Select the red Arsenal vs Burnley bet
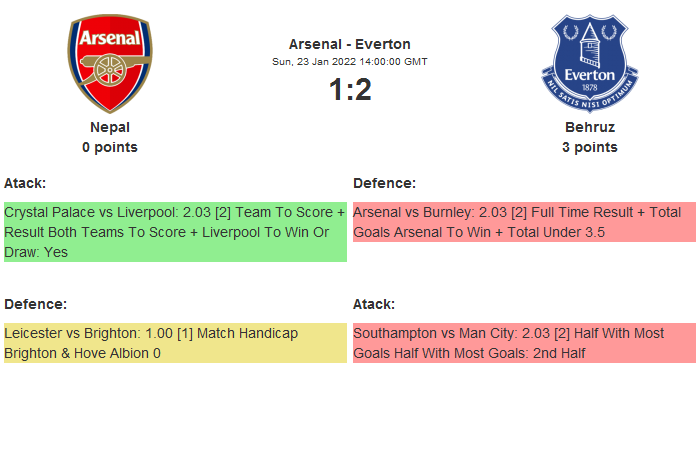Image resolution: width=700 pixels, height=460 pixels. pos(524,222)
